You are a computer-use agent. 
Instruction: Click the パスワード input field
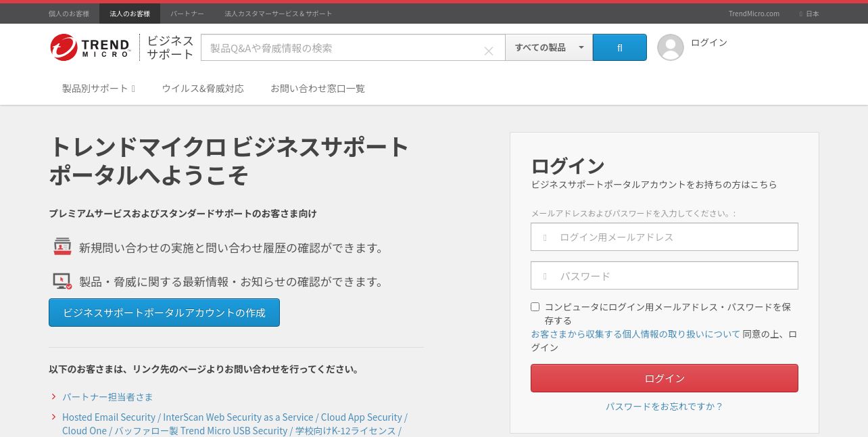click(665, 275)
